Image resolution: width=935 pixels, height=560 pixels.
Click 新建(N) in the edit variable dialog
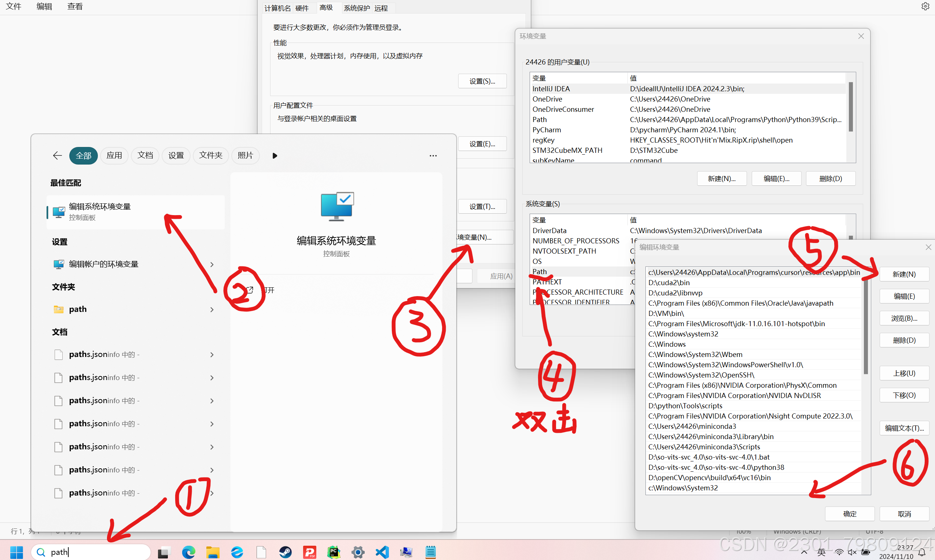click(x=904, y=274)
